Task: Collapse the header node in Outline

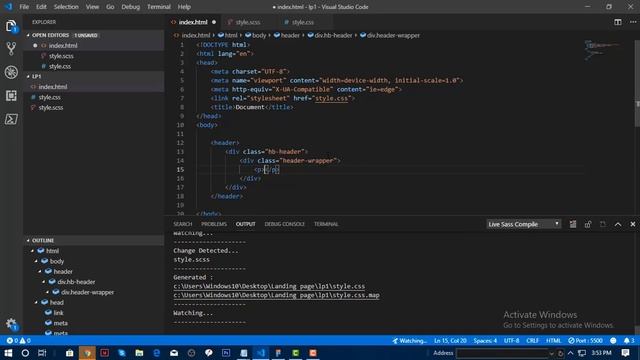Action: [x=40, y=271]
